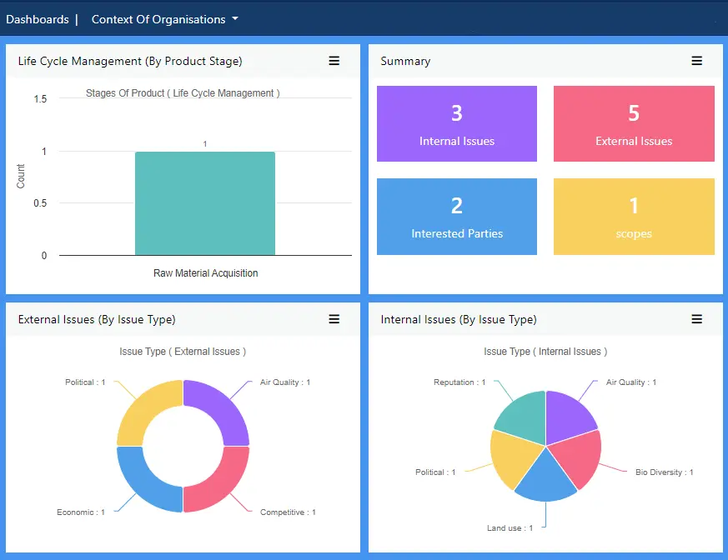Expand the Context Of Organisations dropdown
Screen dimensions: 728x560
coord(164,19)
